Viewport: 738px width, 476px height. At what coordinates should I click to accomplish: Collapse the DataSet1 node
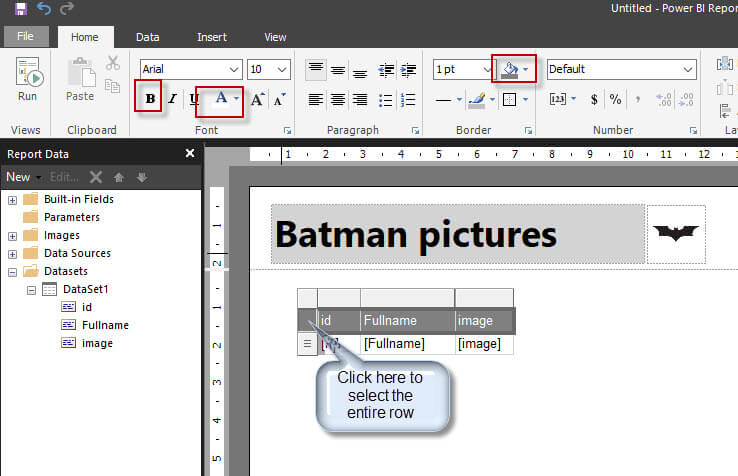[31, 290]
